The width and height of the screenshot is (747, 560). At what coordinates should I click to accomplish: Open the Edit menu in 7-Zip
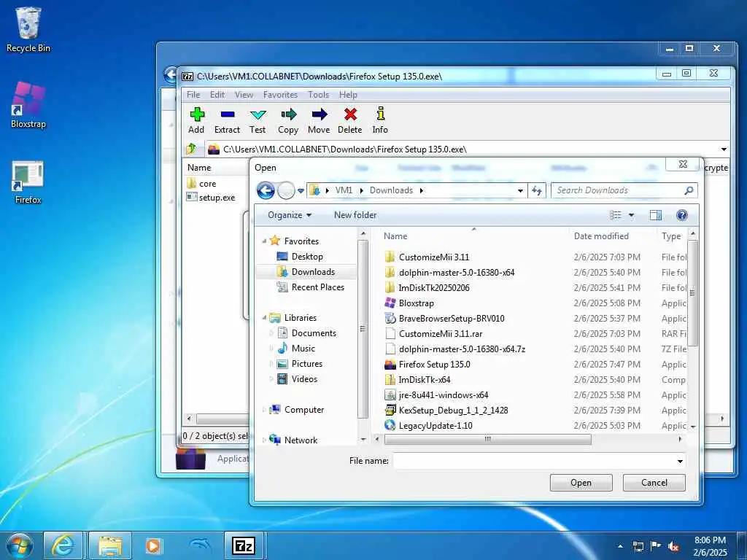pyautogui.click(x=217, y=95)
